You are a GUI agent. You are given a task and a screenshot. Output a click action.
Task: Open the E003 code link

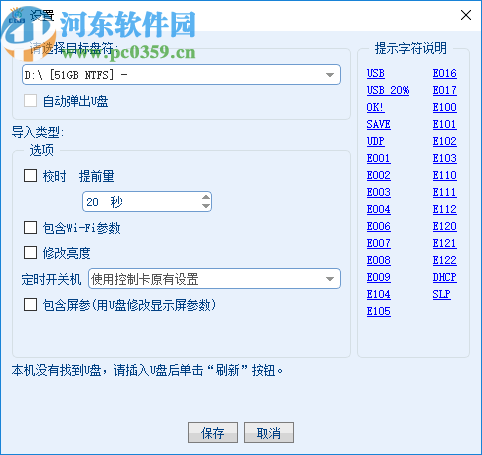(378, 192)
